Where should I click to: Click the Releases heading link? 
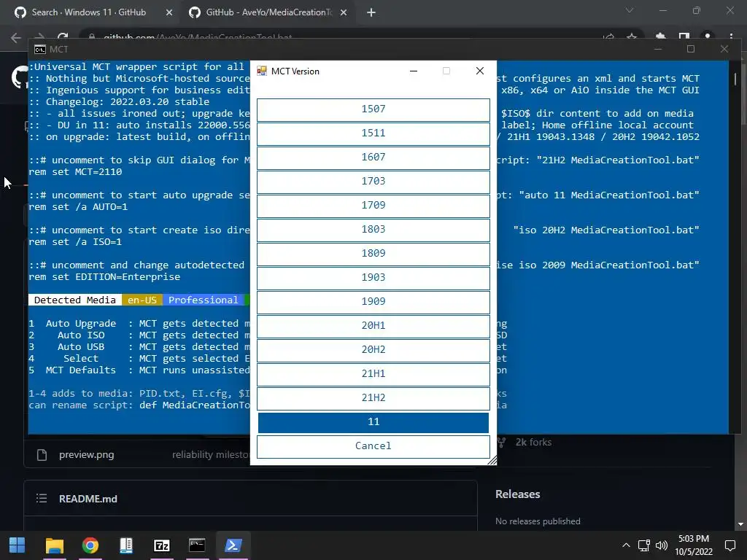[517, 494]
